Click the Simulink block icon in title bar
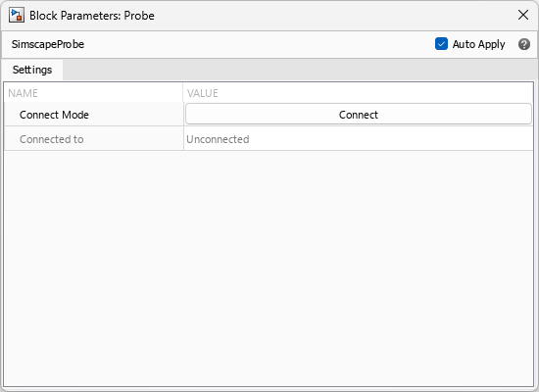539x392 pixels. pyautogui.click(x=16, y=16)
